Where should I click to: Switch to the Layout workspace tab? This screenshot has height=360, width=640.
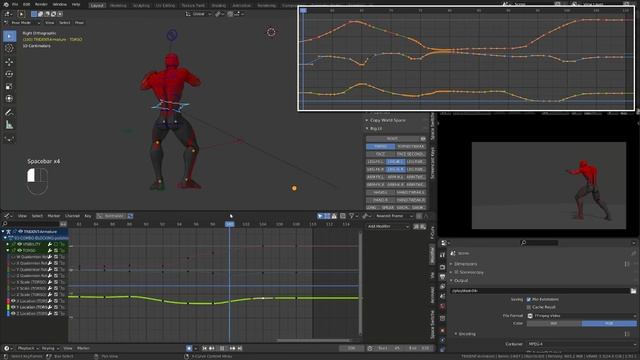point(97,5)
